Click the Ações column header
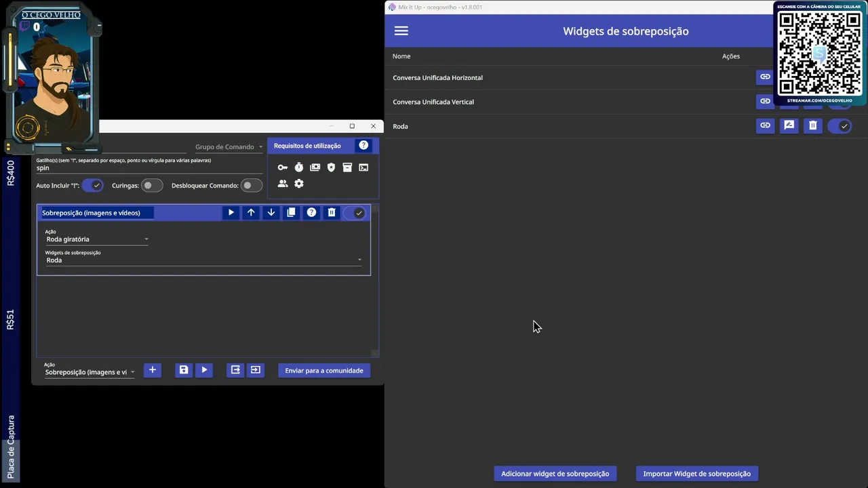 731,56
